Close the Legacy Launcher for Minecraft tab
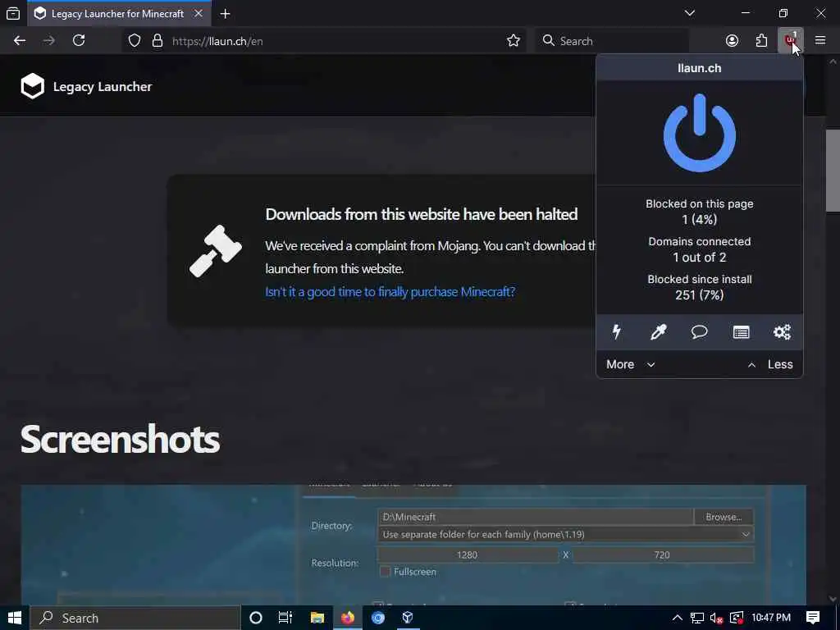 point(199,13)
